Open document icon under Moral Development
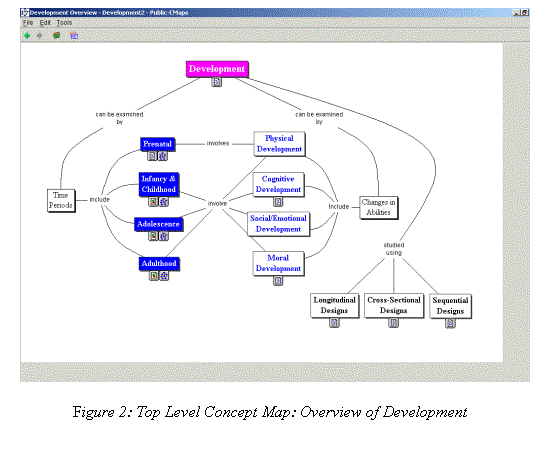The image size is (542, 451). click(x=278, y=281)
